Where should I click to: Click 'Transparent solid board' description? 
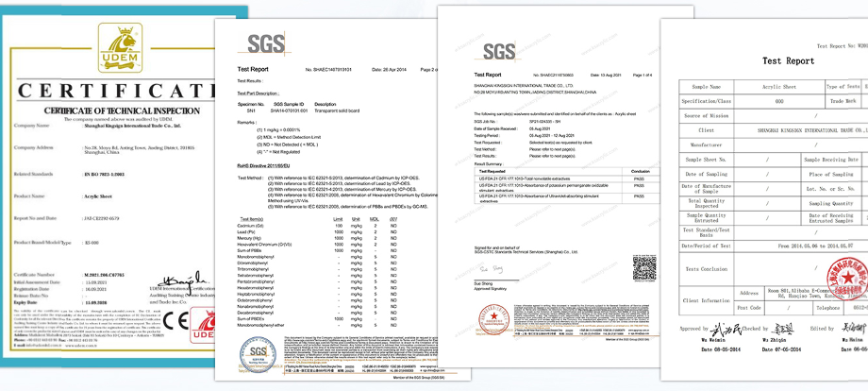point(337,110)
